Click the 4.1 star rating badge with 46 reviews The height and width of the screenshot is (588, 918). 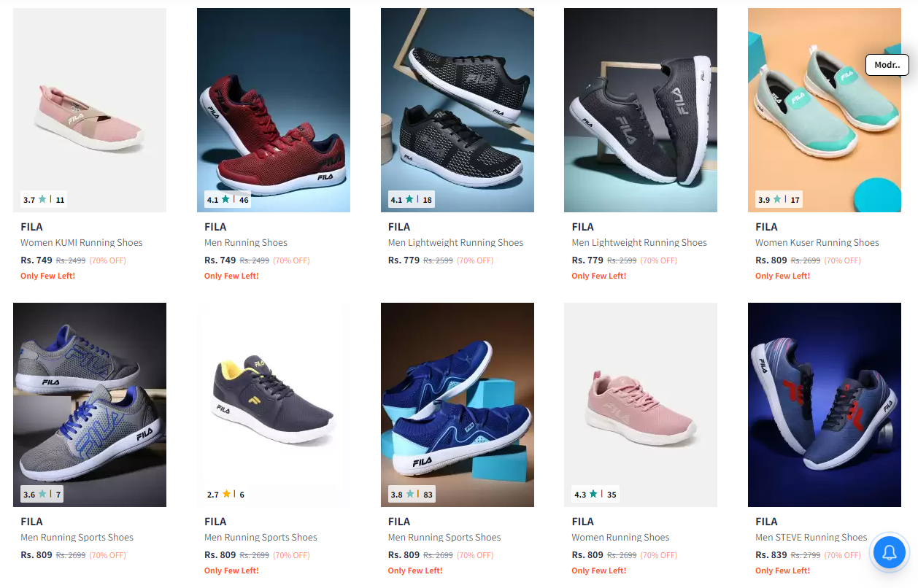[x=228, y=199]
